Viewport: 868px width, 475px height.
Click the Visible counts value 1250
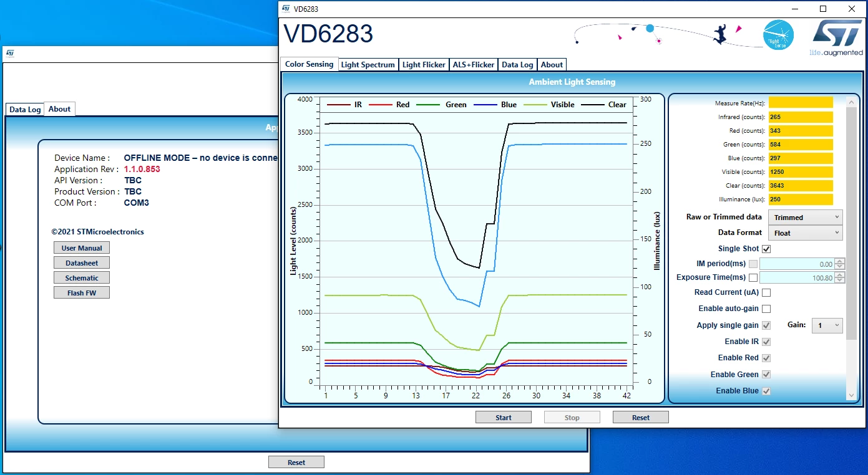coord(801,171)
